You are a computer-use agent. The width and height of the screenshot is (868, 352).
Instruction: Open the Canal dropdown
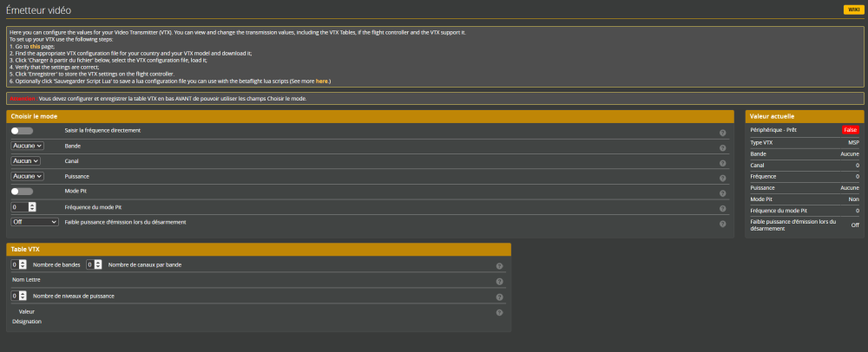point(27,161)
